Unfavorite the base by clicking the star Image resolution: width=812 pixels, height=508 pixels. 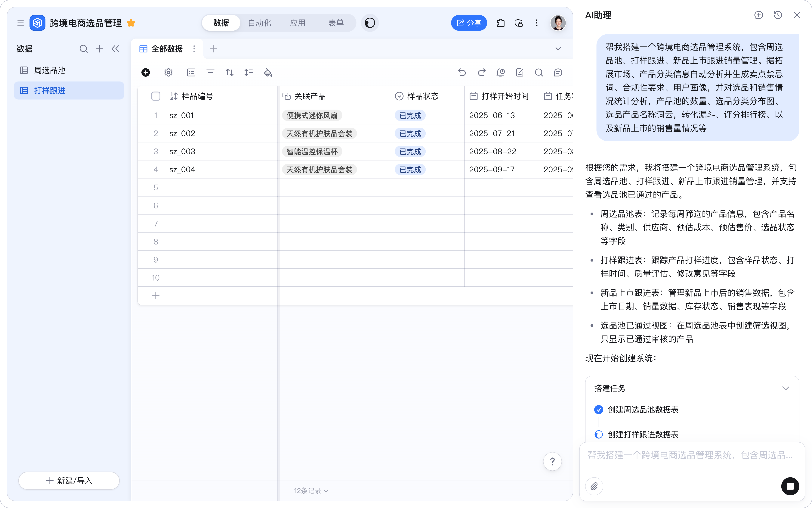click(x=131, y=23)
